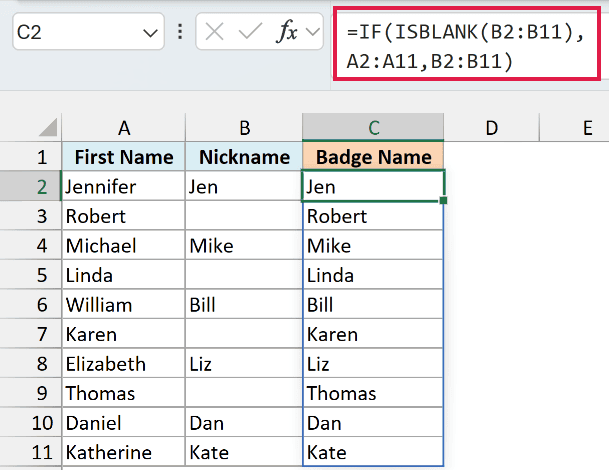
Task: Select cell containing 'Michael'
Action: pyautogui.click(x=124, y=245)
